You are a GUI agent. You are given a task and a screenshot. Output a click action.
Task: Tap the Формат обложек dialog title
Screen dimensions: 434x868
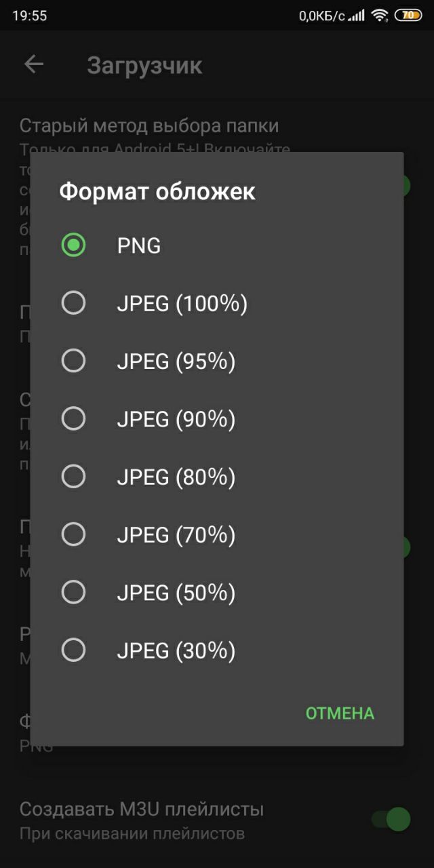[157, 192]
